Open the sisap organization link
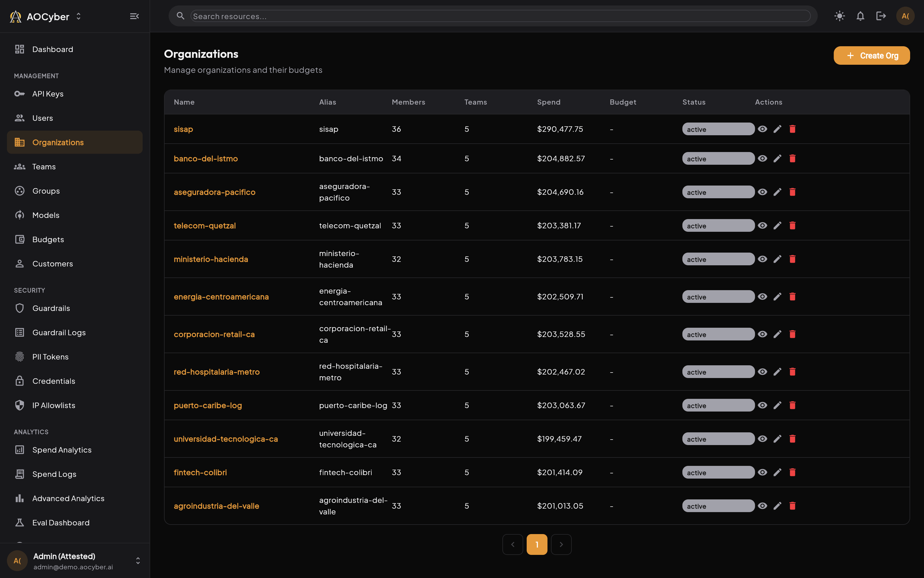 183,129
